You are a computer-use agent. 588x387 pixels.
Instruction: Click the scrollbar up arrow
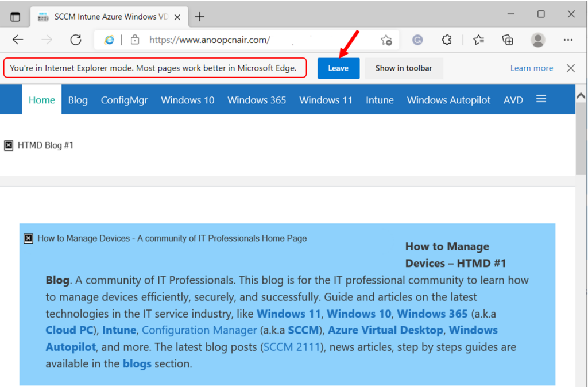(x=581, y=96)
